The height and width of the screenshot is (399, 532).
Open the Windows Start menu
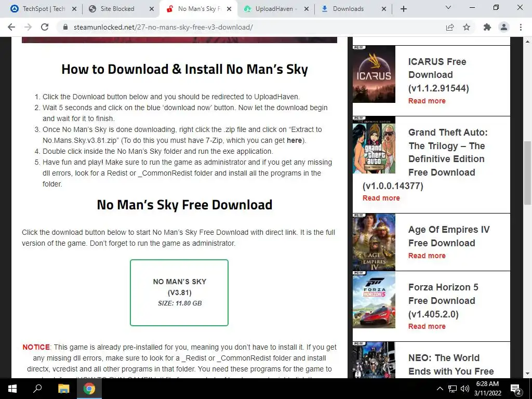click(x=12, y=389)
